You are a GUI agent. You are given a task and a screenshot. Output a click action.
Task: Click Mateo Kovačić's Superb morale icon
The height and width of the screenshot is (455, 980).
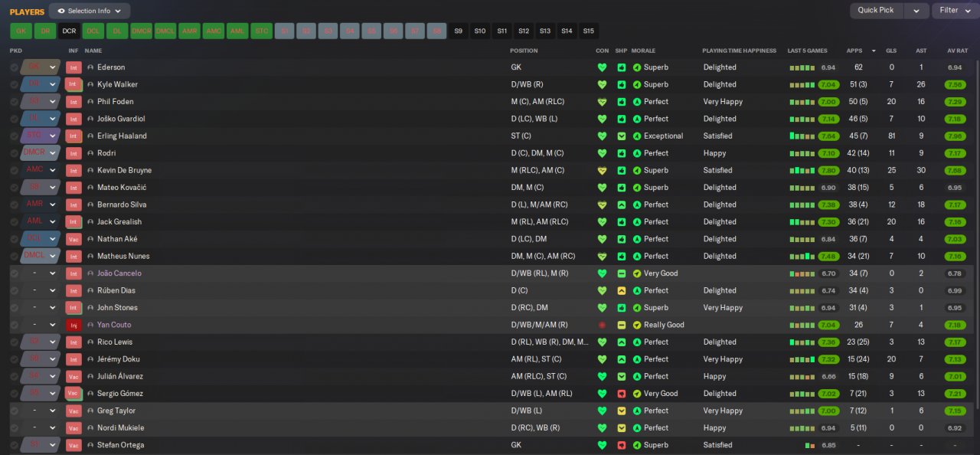[x=637, y=188]
